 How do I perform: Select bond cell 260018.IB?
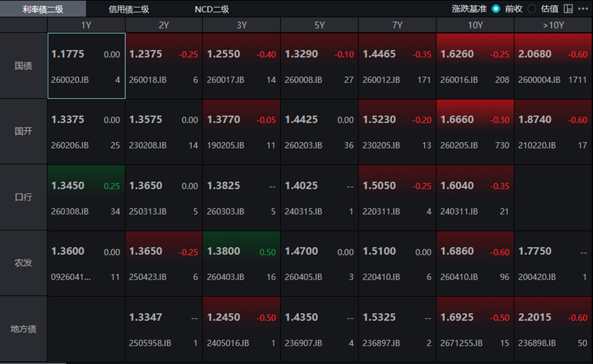pyautogui.click(x=164, y=66)
